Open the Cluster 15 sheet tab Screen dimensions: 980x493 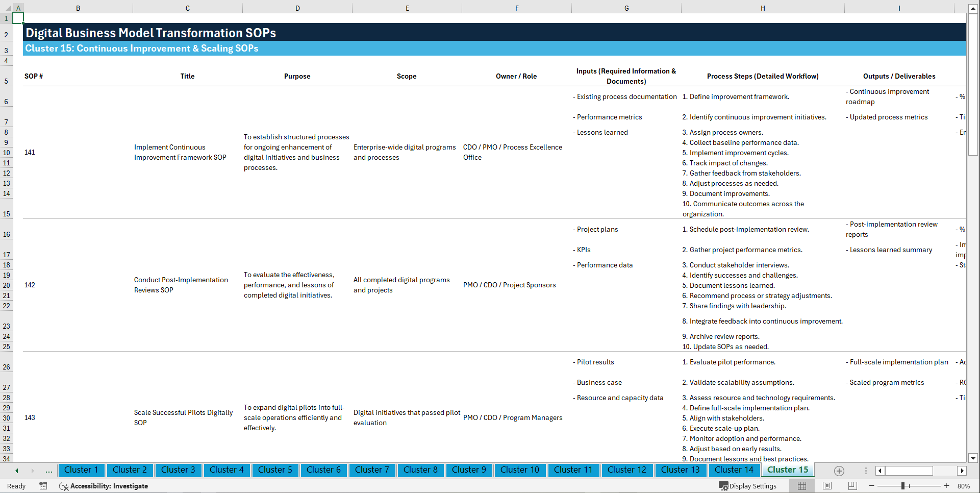(x=787, y=470)
